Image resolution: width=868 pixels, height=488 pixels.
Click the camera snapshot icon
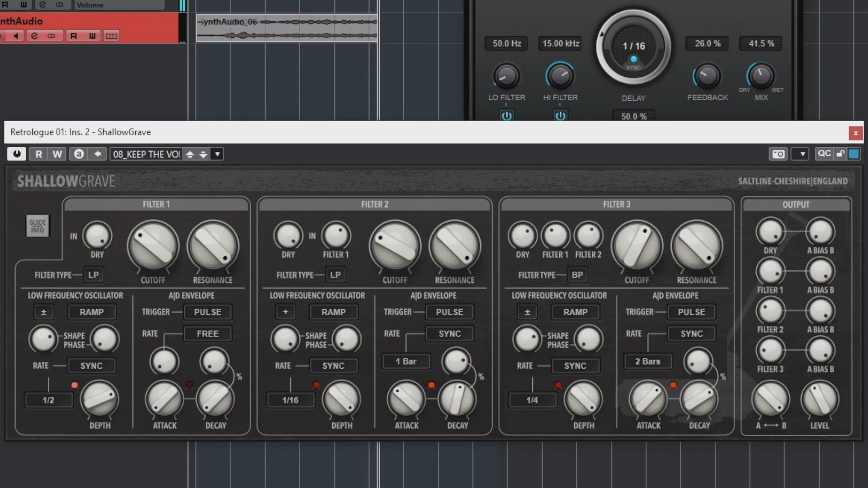click(x=778, y=154)
